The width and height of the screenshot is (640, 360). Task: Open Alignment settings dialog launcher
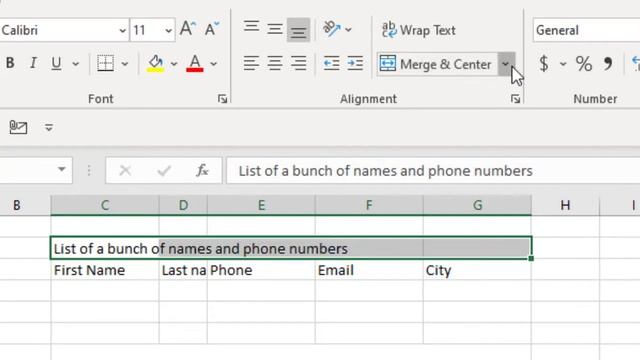[516, 99]
